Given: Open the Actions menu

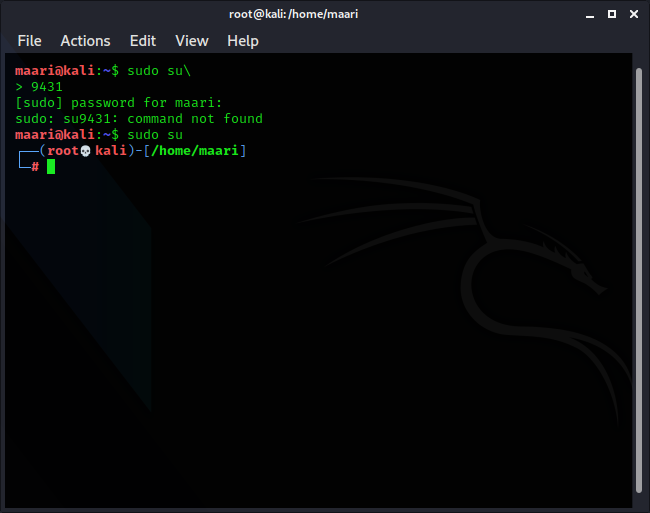Looking at the screenshot, I should [x=85, y=41].
